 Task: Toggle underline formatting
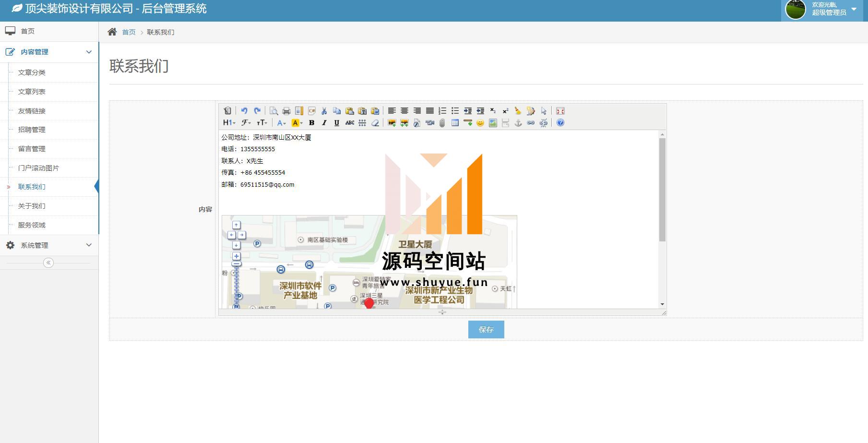click(x=337, y=123)
